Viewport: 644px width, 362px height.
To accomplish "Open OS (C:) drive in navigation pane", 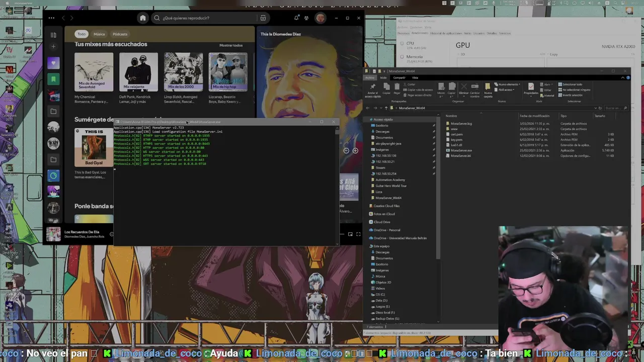I will [380, 295].
